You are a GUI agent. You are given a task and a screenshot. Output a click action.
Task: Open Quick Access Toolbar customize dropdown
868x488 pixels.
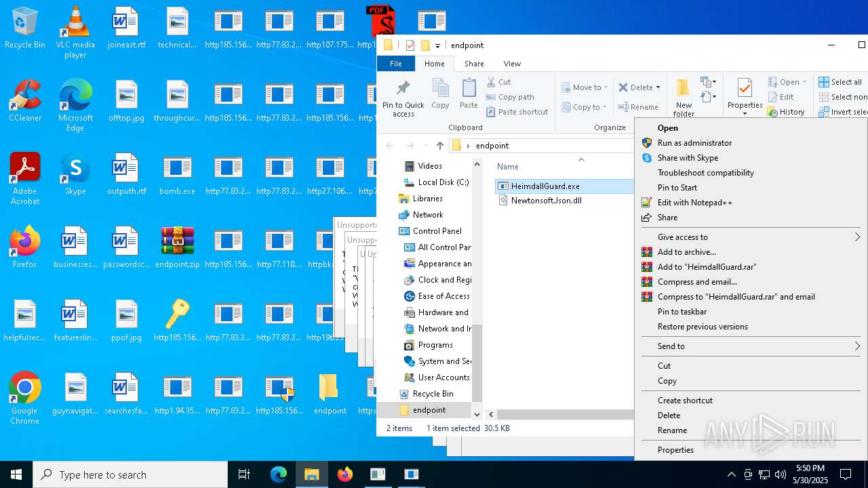(x=437, y=45)
